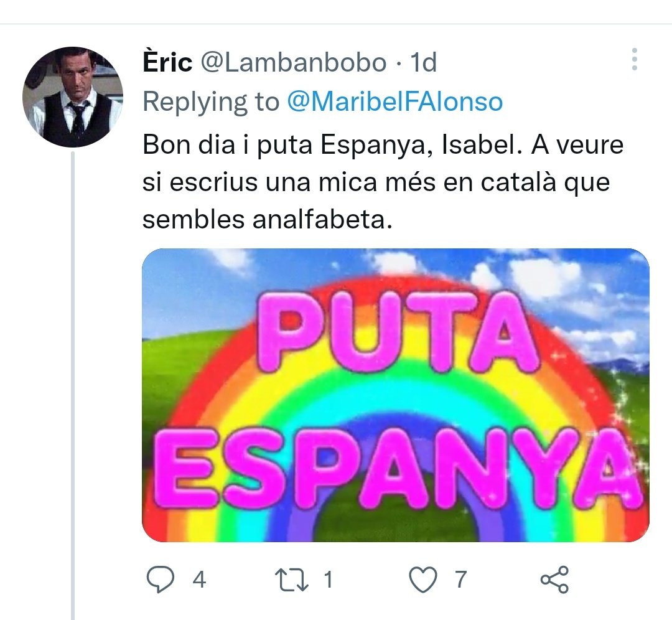Viewport: 672px width, 620px height.
Task: Click the vertical thread line below avatar
Action: pyautogui.click(x=73, y=386)
